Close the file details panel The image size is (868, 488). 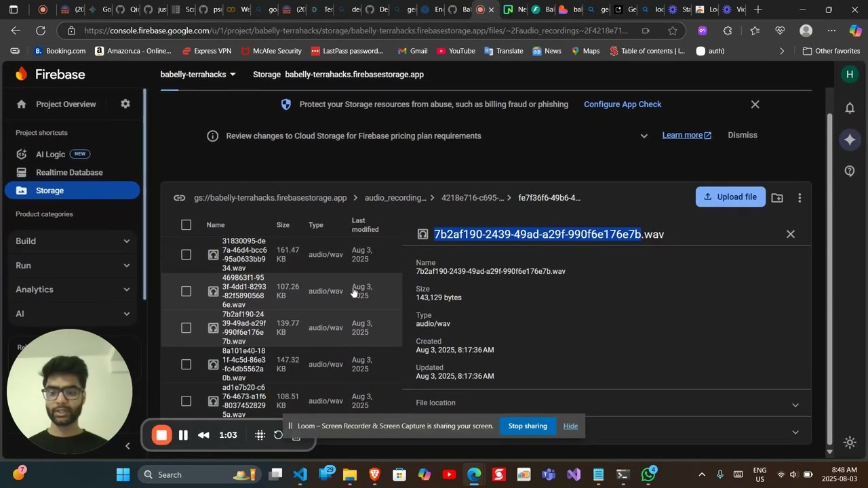(x=791, y=234)
